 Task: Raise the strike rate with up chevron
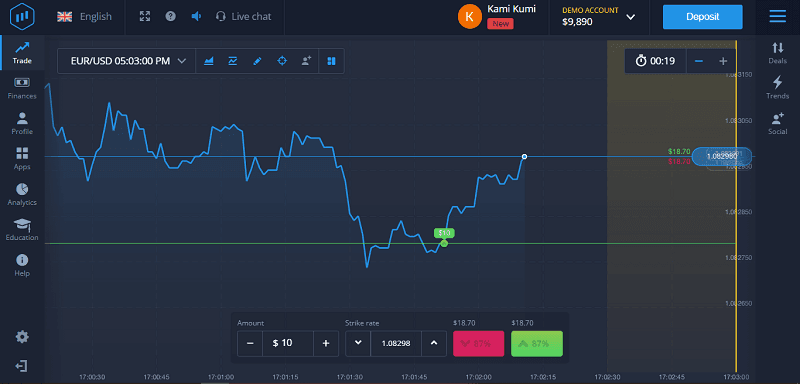[x=434, y=343]
